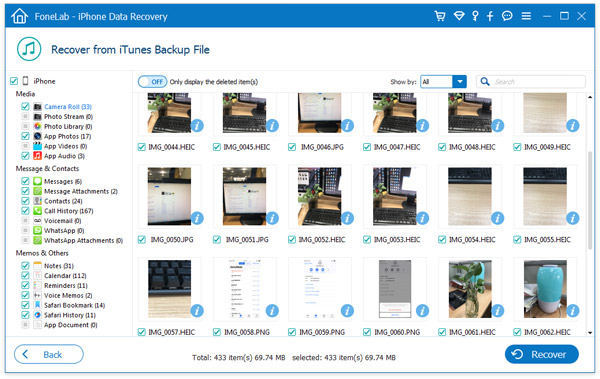
Task: Open the feedback chat bubble icon
Action: 507,16
